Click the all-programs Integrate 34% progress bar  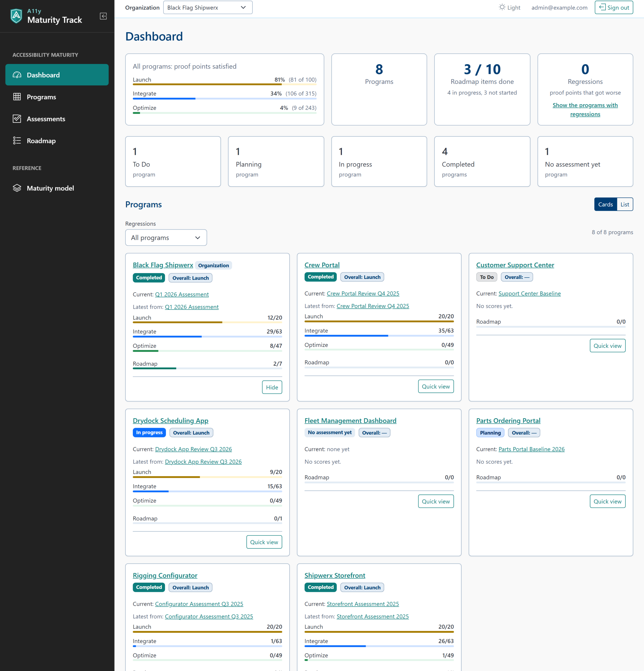pos(225,99)
